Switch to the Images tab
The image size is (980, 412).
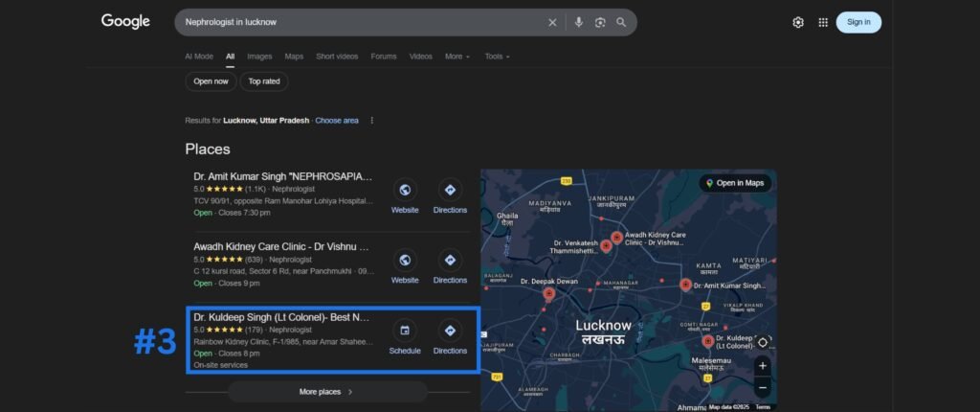259,57
